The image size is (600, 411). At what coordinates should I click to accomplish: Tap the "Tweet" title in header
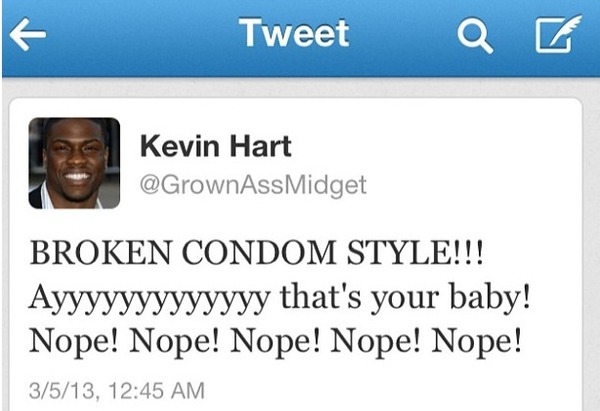294,33
